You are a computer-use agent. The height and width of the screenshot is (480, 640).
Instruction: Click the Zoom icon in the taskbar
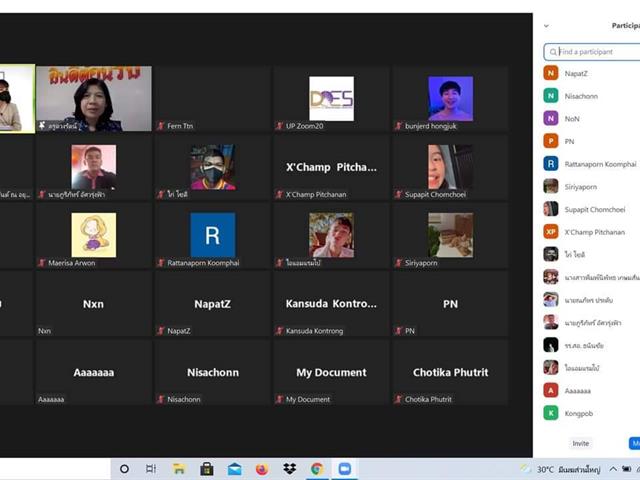(x=345, y=469)
